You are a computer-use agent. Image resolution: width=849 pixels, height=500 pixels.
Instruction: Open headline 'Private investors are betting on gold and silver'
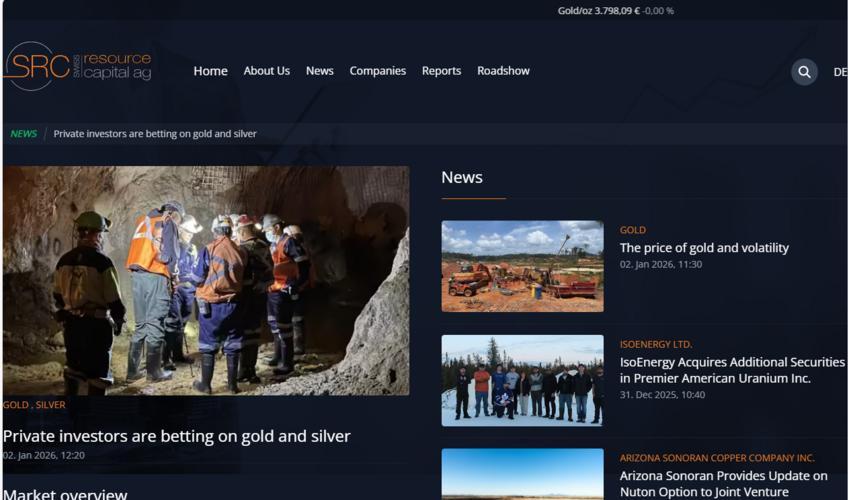[x=177, y=436]
